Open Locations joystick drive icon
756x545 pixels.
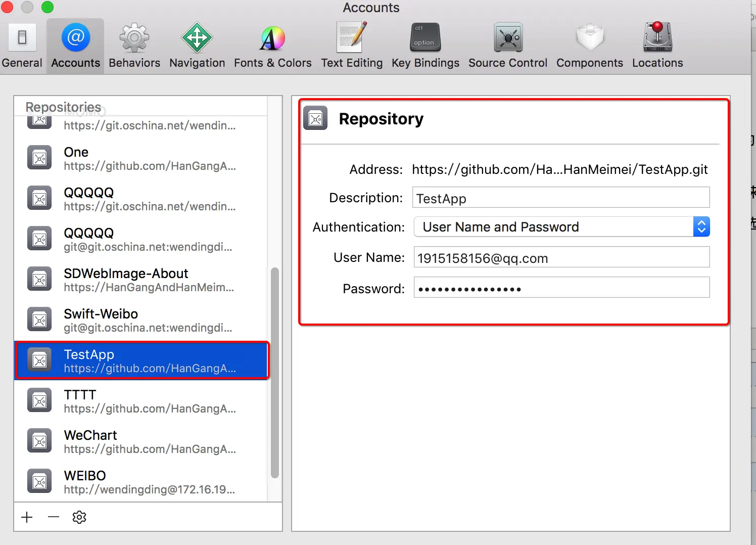[x=657, y=37]
